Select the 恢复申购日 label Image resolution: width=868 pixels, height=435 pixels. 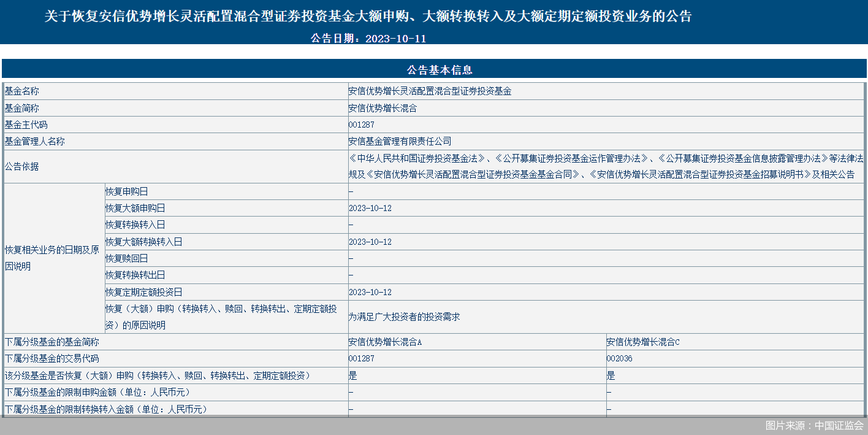127,191
